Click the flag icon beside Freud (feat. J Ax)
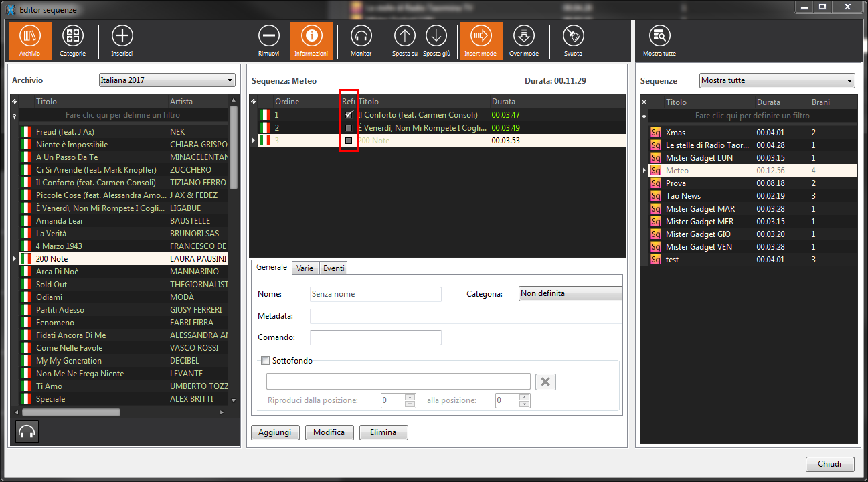868x482 pixels. click(27, 132)
